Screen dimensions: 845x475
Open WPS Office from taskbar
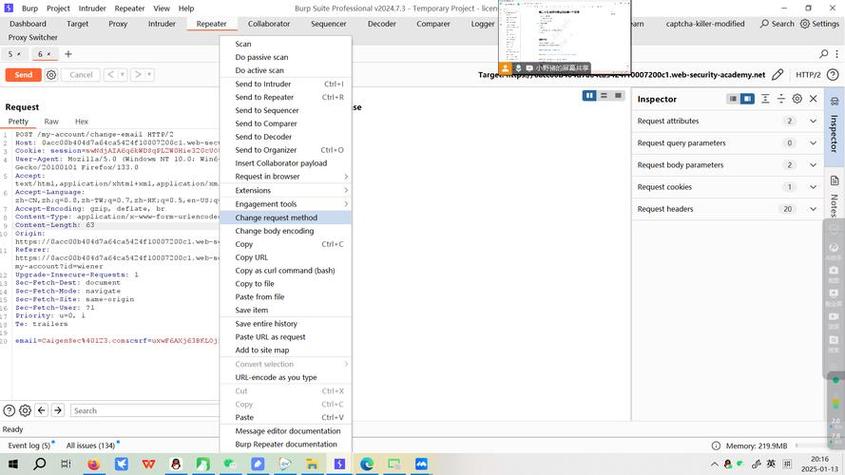tap(149, 464)
